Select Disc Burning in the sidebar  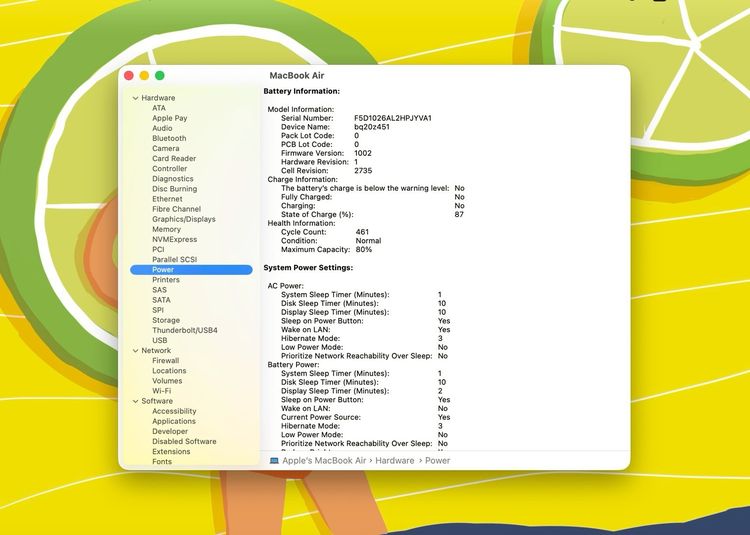point(175,189)
